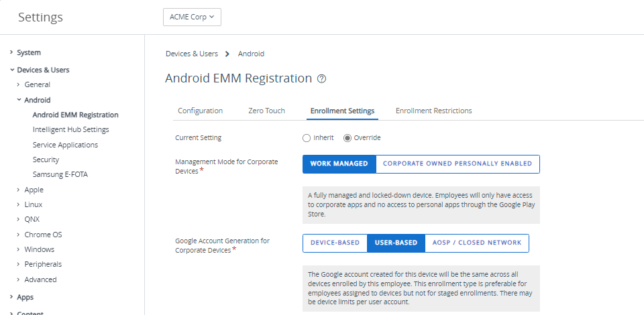Choose Corporate Owned Personally Enabled mode

tap(457, 164)
